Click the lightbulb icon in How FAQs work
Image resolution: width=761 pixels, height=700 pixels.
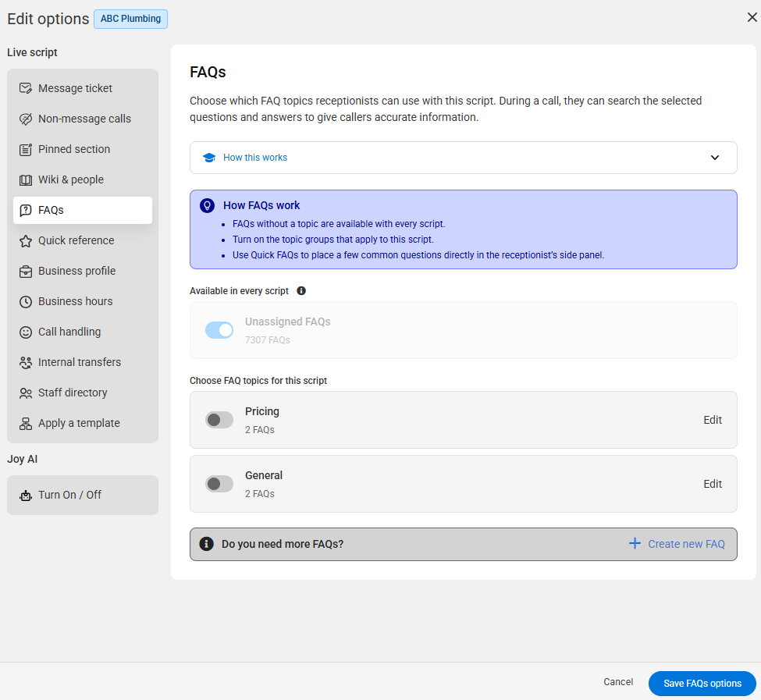pyautogui.click(x=208, y=206)
